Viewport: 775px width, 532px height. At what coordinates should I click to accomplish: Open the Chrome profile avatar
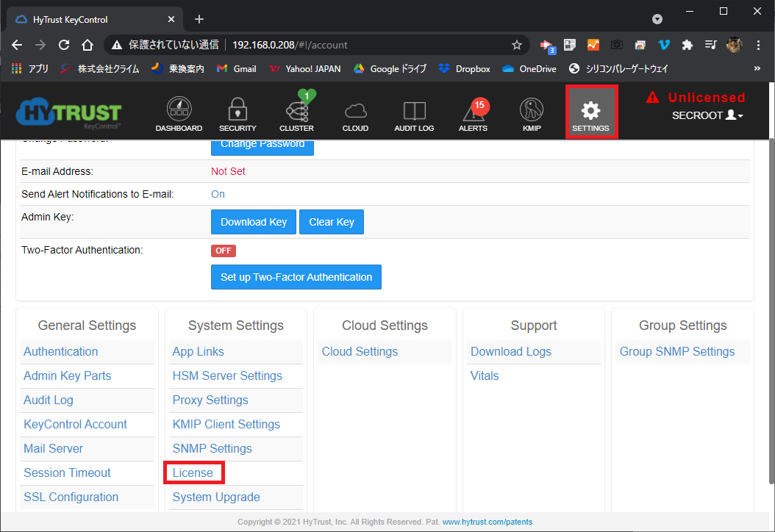coord(734,45)
